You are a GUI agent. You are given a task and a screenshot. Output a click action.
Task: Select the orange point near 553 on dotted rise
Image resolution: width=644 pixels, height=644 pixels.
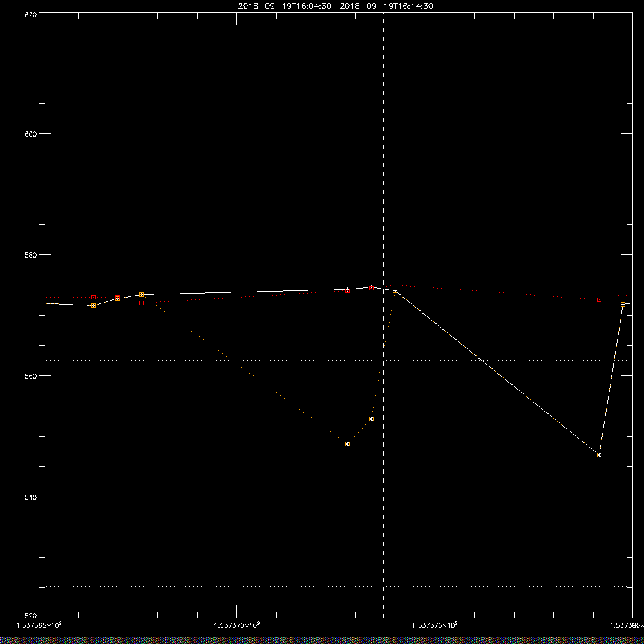[x=372, y=419]
